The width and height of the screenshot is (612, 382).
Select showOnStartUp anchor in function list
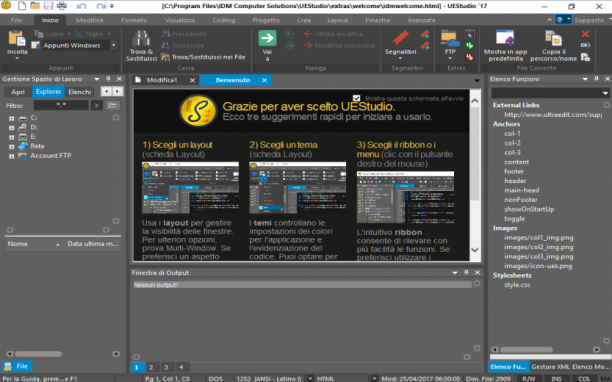(529, 209)
